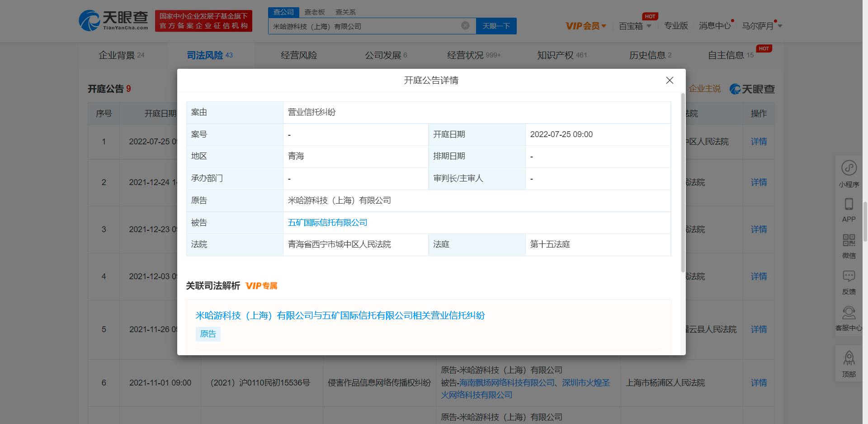The height and width of the screenshot is (424, 868).
Task: Open the 经营风险 tab
Action: click(299, 55)
